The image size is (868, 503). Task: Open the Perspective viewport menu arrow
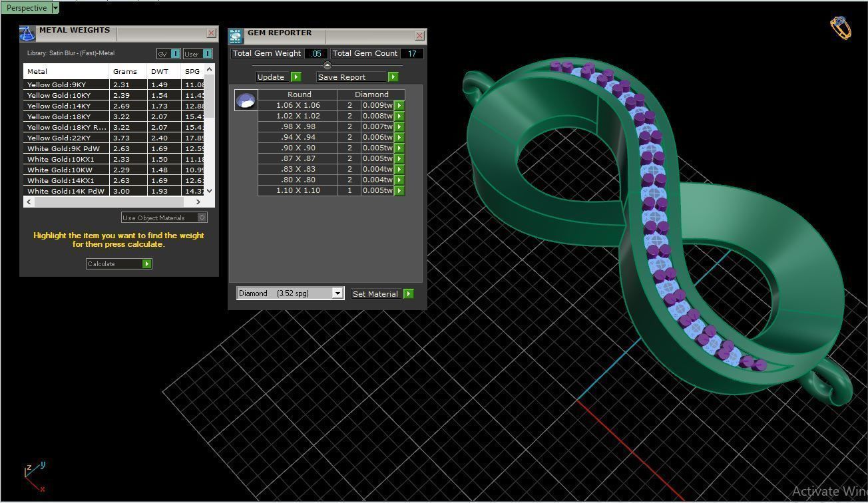(55, 8)
